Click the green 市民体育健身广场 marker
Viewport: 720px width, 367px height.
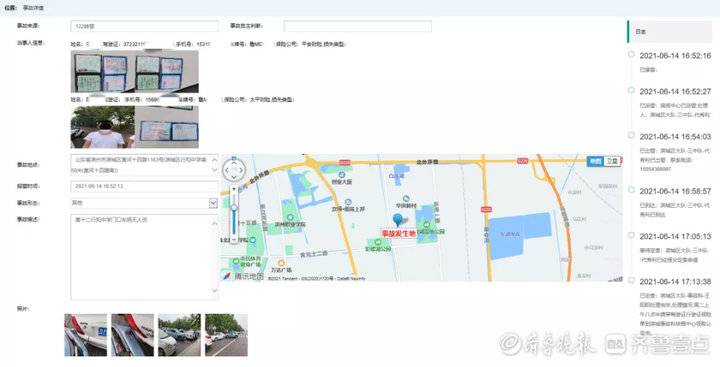click(x=236, y=262)
